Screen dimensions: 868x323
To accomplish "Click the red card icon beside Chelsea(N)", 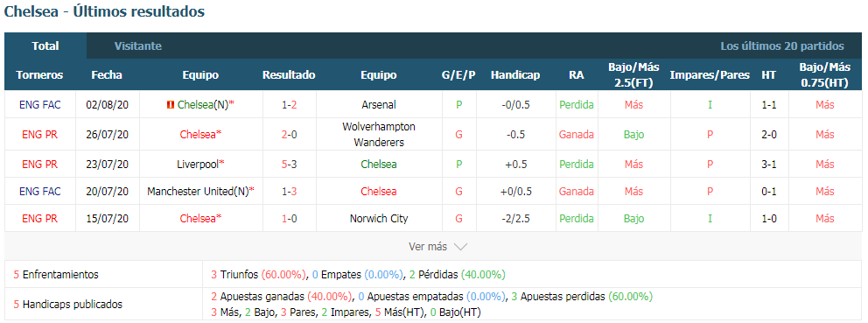I will pos(171,105).
